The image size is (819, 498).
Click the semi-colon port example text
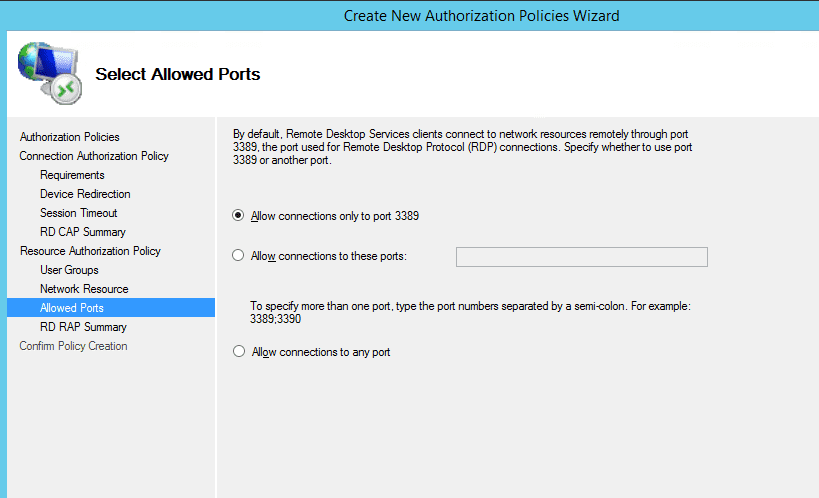click(x=470, y=312)
